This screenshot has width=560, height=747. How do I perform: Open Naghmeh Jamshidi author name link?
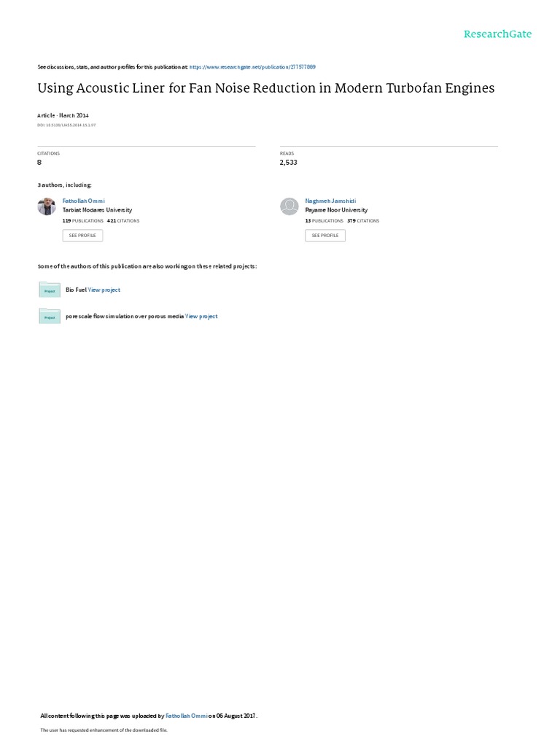coord(330,201)
